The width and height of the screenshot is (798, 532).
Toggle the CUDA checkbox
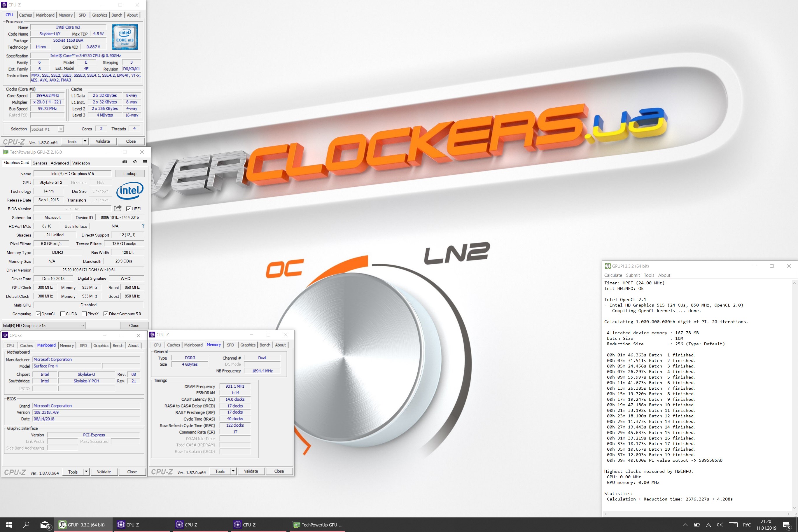click(62, 314)
